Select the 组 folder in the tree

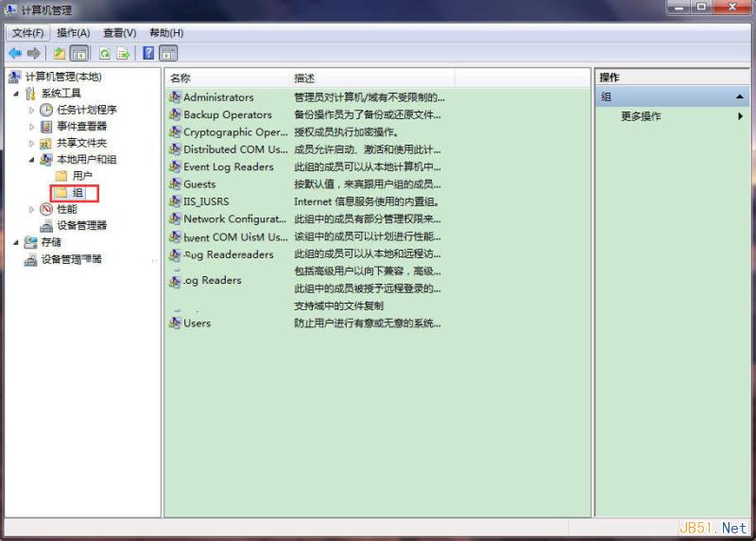77,193
